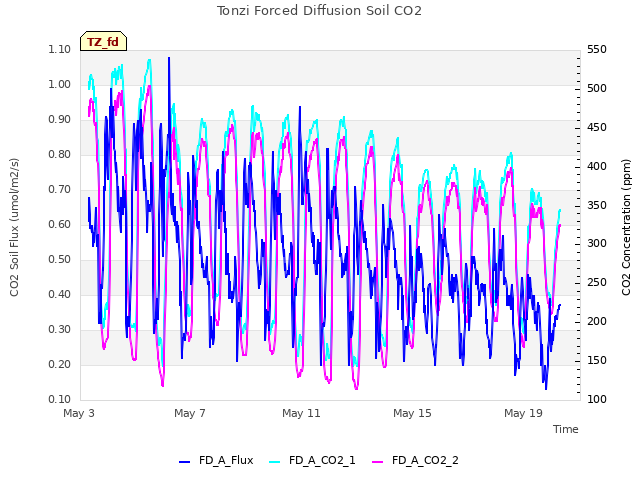The width and height of the screenshot is (640, 480).
Task: Click the May 7 x-axis tick label
Action: coord(190,413)
